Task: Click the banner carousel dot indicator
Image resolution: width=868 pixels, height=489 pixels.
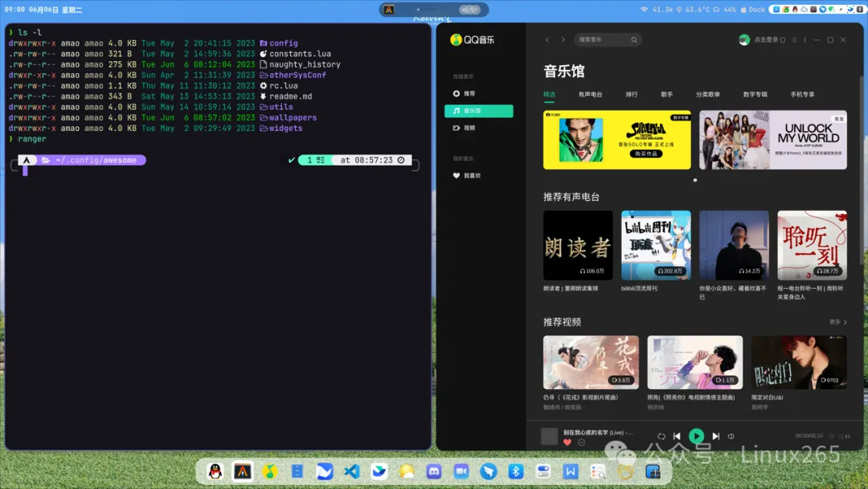Action: pos(695,180)
